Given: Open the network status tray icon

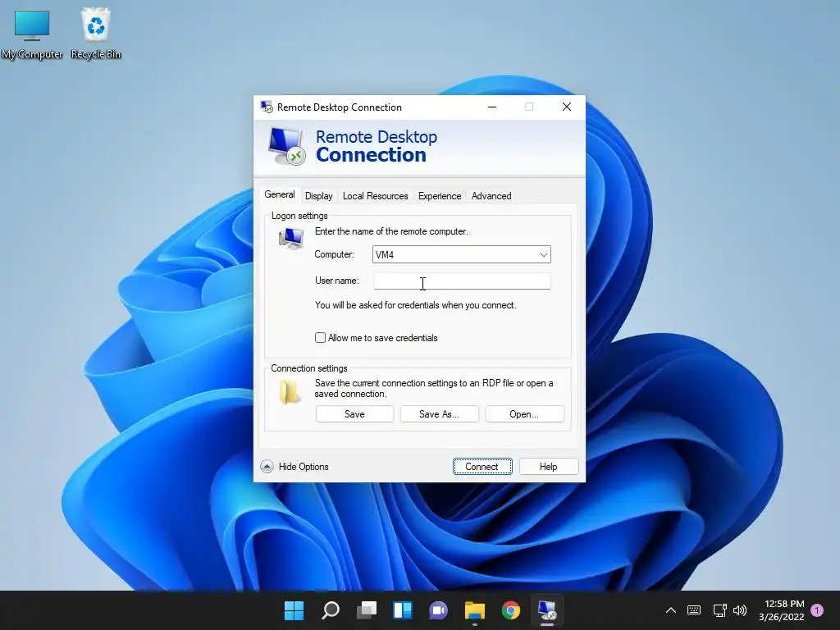Looking at the screenshot, I should 719,610.
